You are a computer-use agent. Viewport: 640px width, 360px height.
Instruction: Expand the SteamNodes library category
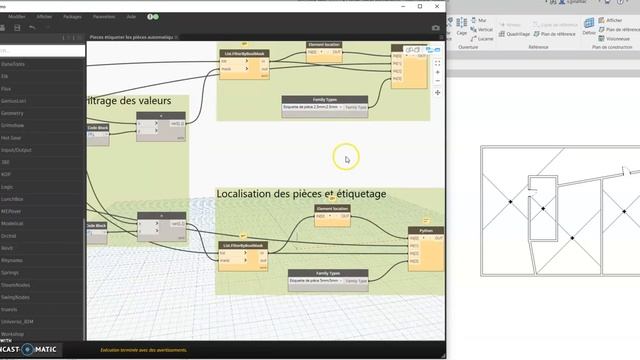(x=16, y=285)
